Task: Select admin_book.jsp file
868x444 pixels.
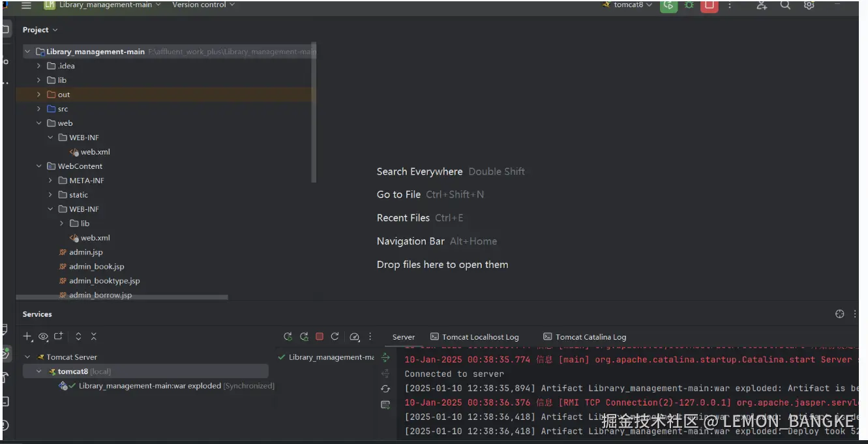Action: pos(91,267)
